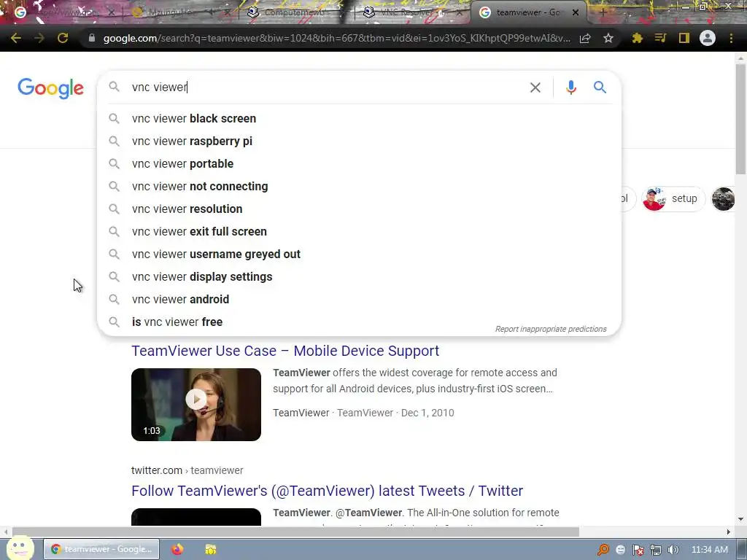
Task: Open TeamViewer Use Case Mobile Device Support
Action: (x=285, y=351)
